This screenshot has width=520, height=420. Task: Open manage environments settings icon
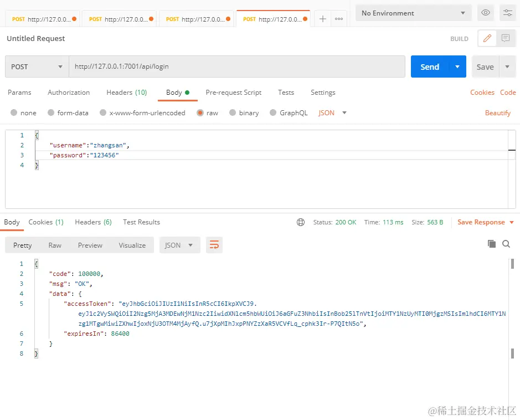[507, 13]
